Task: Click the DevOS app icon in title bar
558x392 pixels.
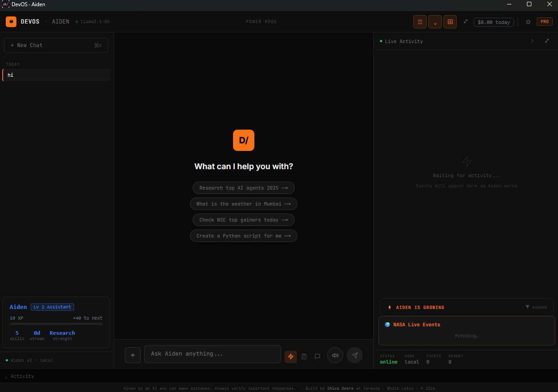Action: coord(6,4)
